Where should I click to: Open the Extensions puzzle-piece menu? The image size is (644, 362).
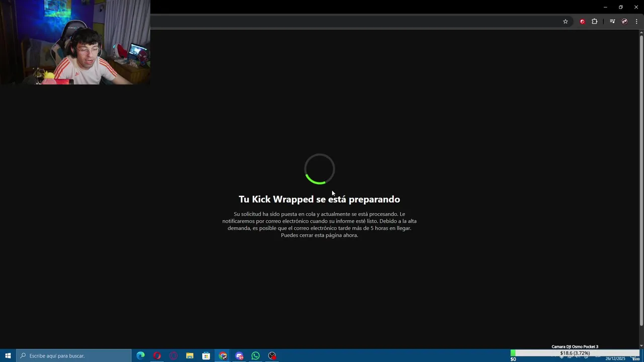coord(595,22)
